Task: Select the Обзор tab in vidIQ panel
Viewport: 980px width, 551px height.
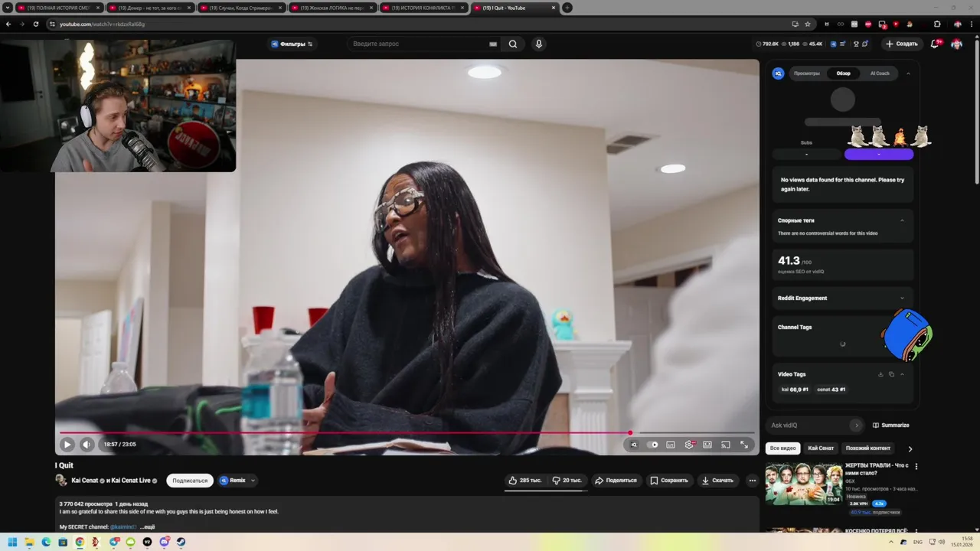Action: click(x=843, y=73)
